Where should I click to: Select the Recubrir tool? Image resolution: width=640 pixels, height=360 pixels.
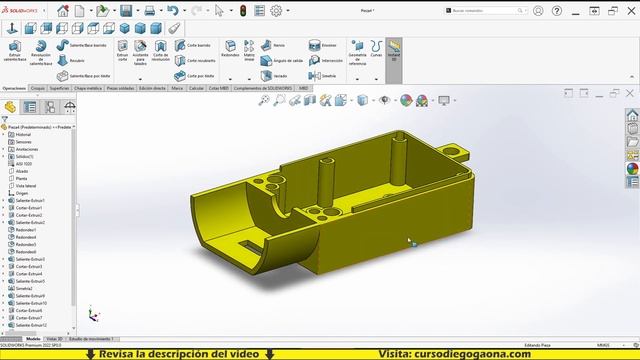[71, 60]
